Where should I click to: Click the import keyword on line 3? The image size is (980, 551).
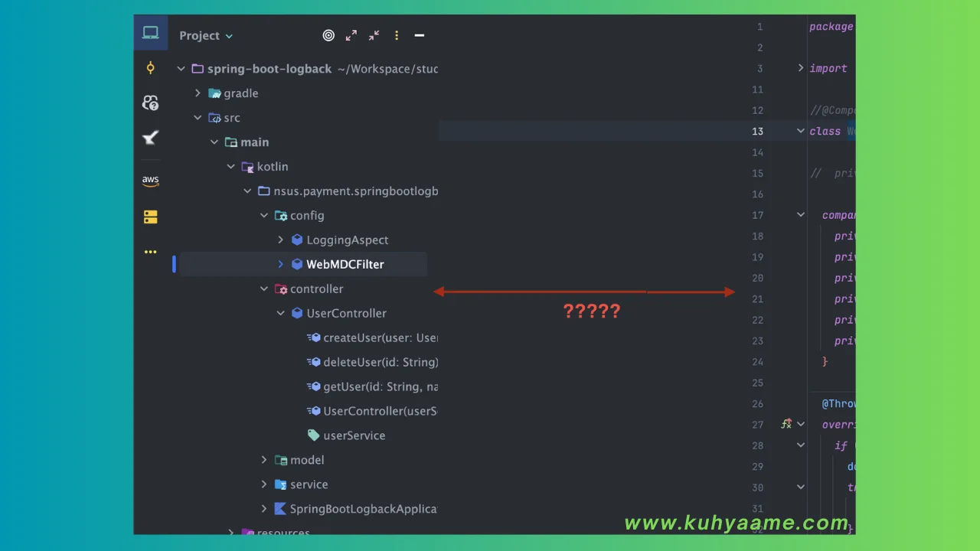click(x=828, y=68)
